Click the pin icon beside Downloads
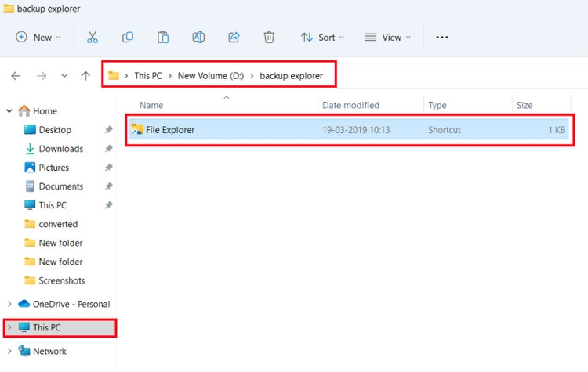The width and height of the screenshot is (588, 372). coord(108,148)
